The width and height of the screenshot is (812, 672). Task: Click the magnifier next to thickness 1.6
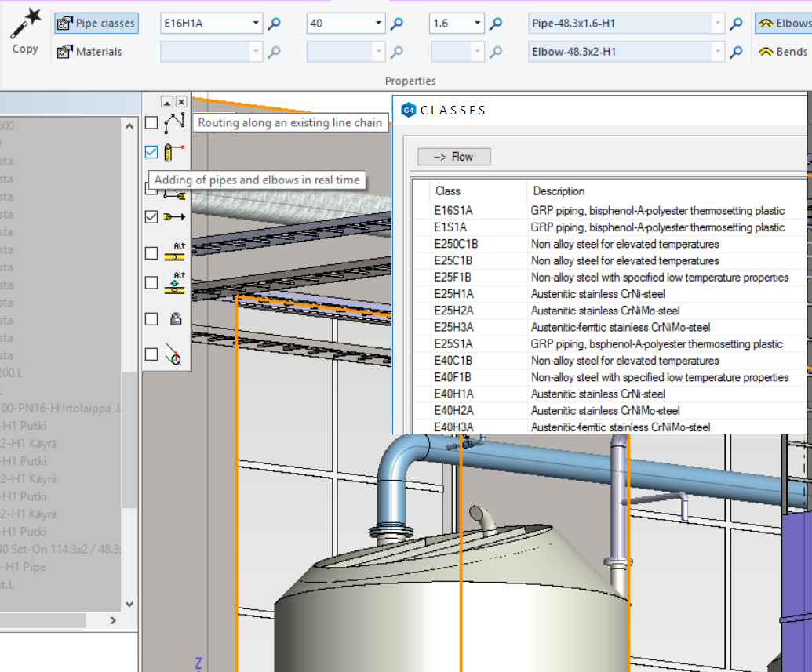pyautogui.click(x=496, y=24)
